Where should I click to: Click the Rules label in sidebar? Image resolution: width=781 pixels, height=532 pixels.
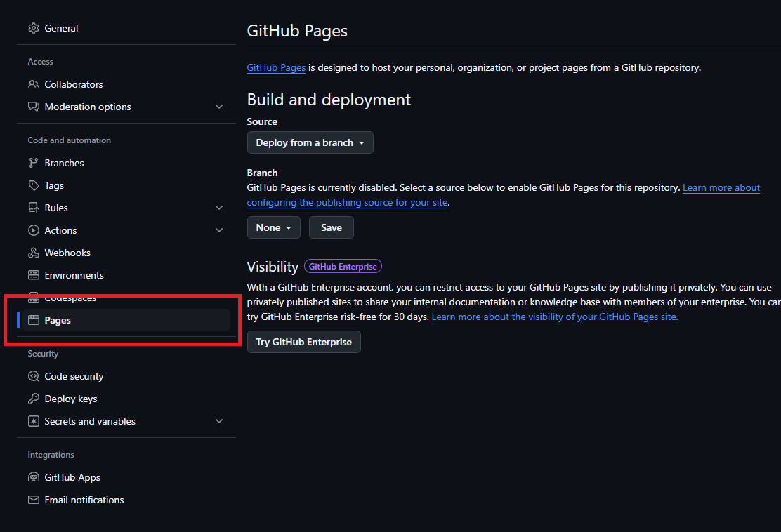click(55, 208)
